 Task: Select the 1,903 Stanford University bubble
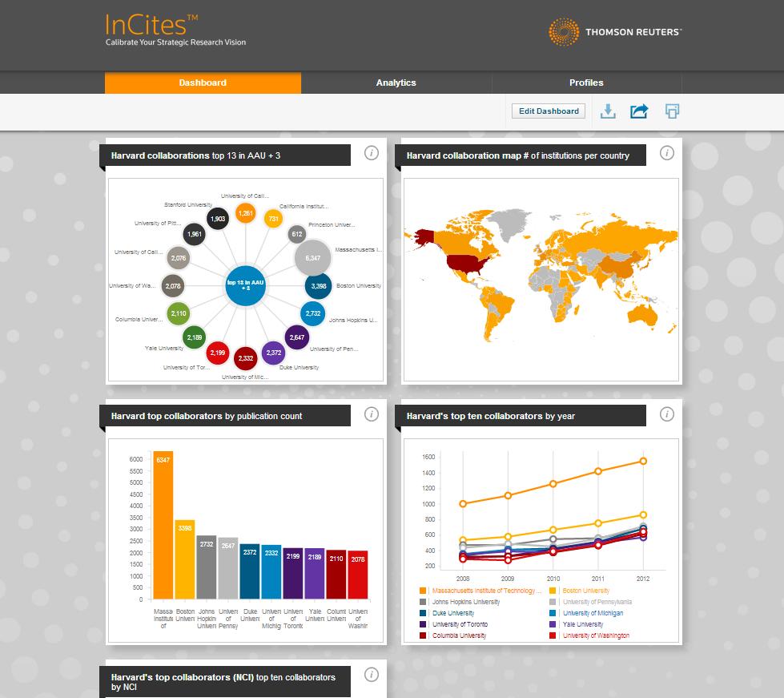coord(218,219)
